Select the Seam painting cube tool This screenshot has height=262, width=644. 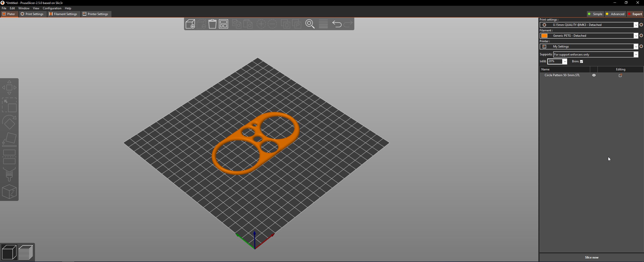(9, 192)
